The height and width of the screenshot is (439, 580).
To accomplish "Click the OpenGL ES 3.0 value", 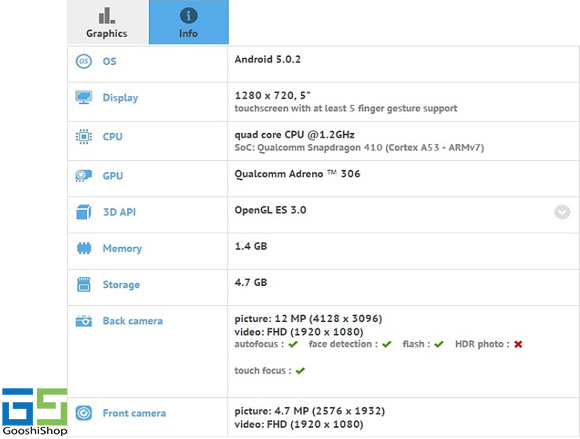I will point(270,210).
